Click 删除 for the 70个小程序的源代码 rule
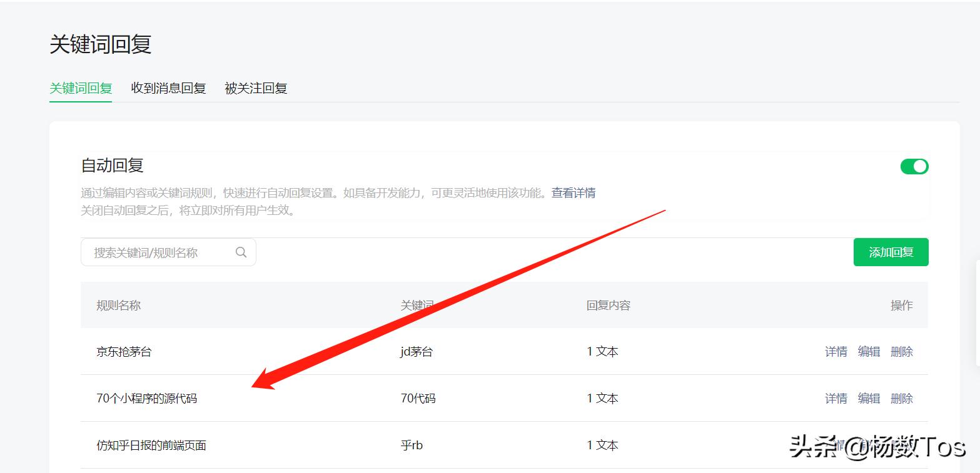The height and width of the screenshot is (473, 980). click(x=902, y=398)
